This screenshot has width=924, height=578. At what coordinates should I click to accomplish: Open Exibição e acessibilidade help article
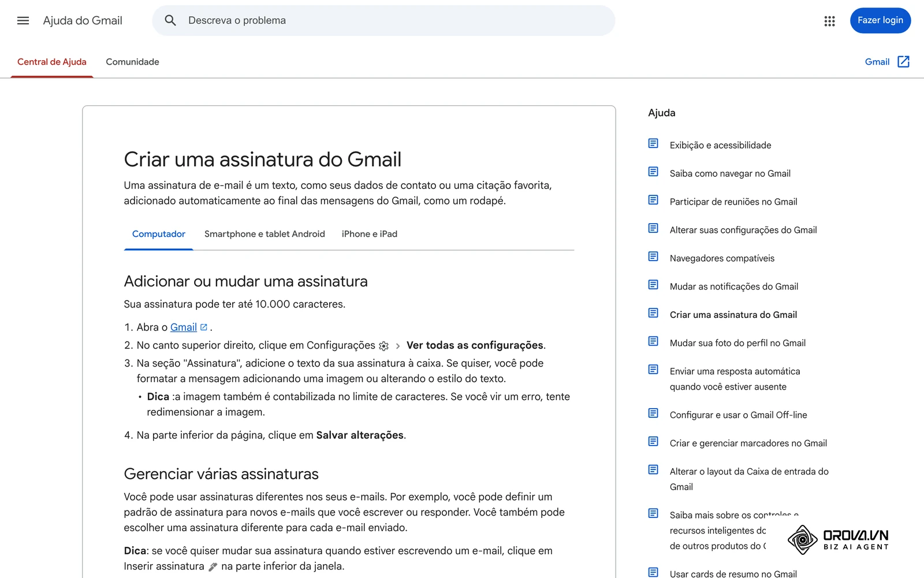click(720, 145)
